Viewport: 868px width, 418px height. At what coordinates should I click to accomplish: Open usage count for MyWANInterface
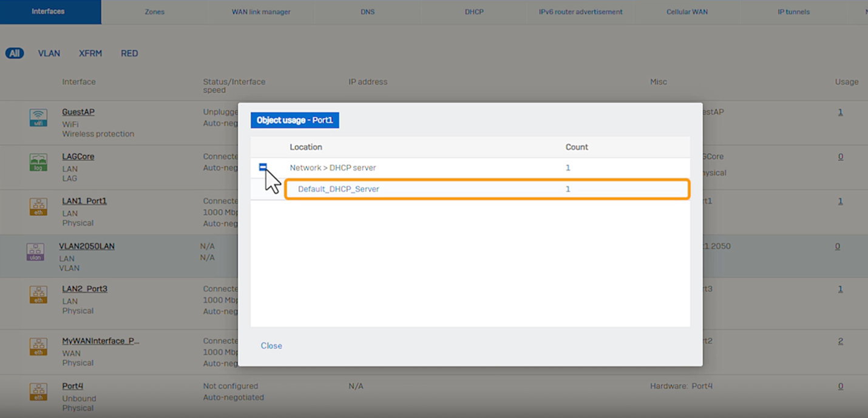(841, 341)
